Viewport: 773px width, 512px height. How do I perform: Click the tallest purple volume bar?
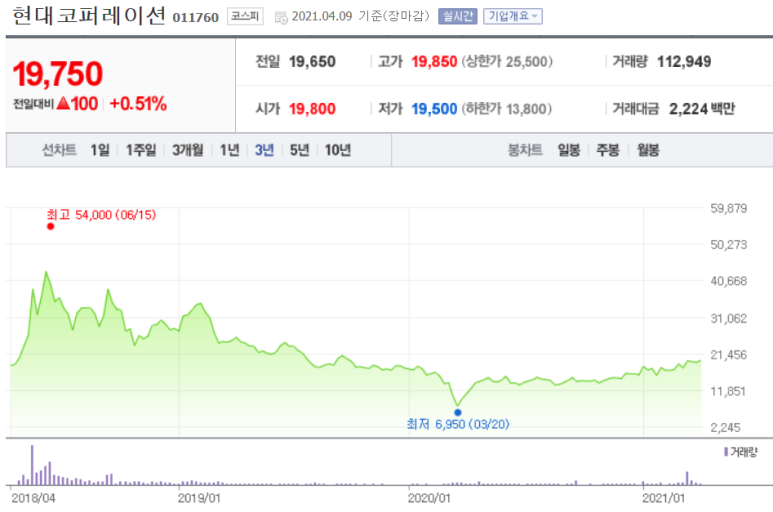pos(32,465)
